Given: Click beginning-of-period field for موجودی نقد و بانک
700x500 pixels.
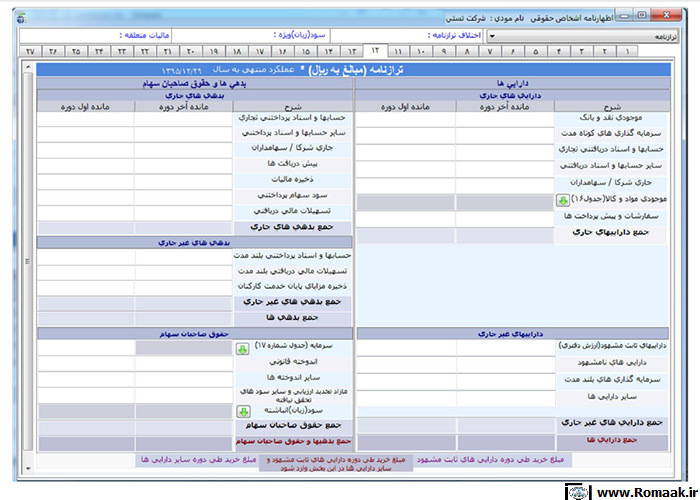Looking at the screenshot, I should (x=405, y=120).
